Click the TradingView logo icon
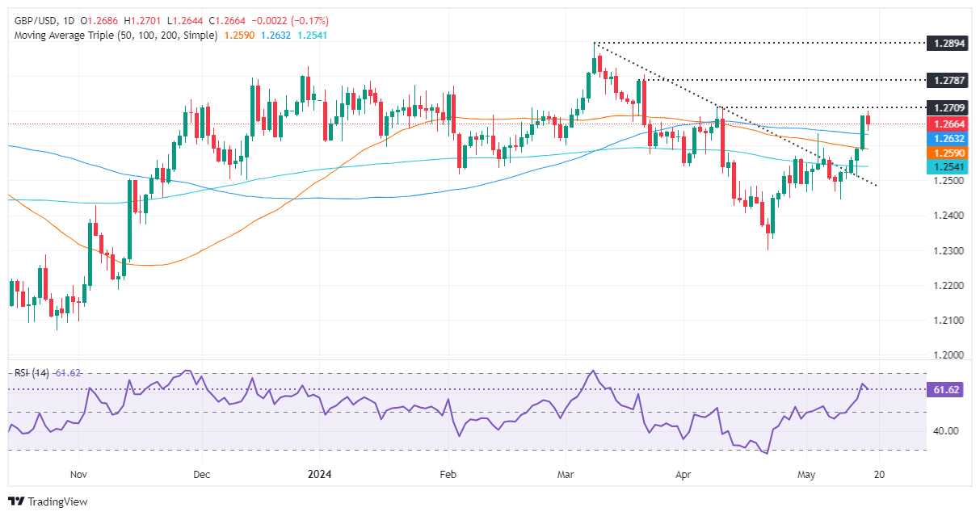This screenshot has height=516, width=980. 16,501
